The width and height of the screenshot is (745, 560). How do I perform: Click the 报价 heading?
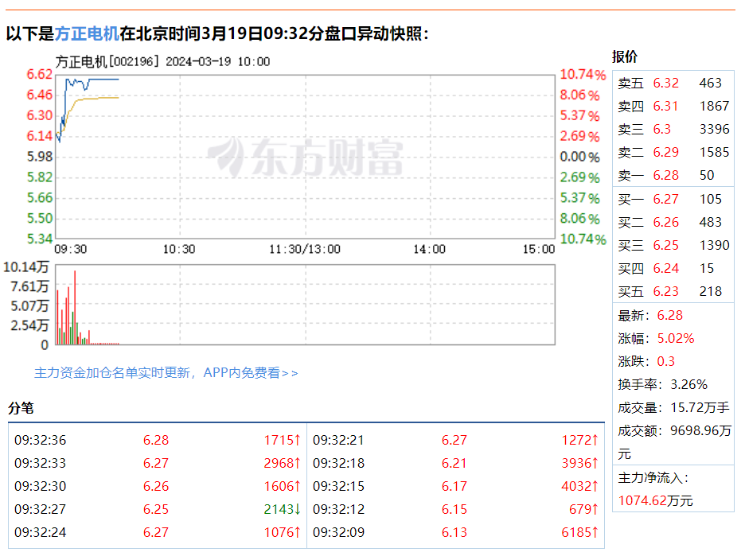click(x=625, y=56)
